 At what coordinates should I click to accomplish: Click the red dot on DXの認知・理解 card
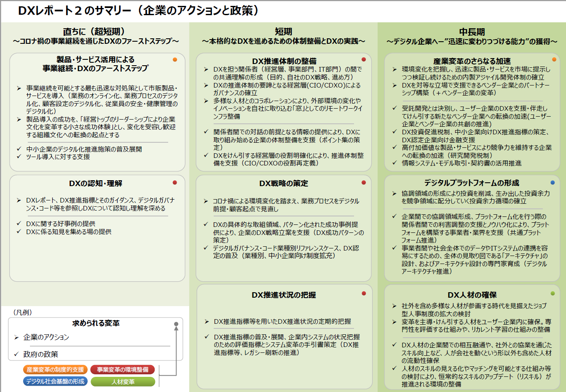[x=175, y=183]
